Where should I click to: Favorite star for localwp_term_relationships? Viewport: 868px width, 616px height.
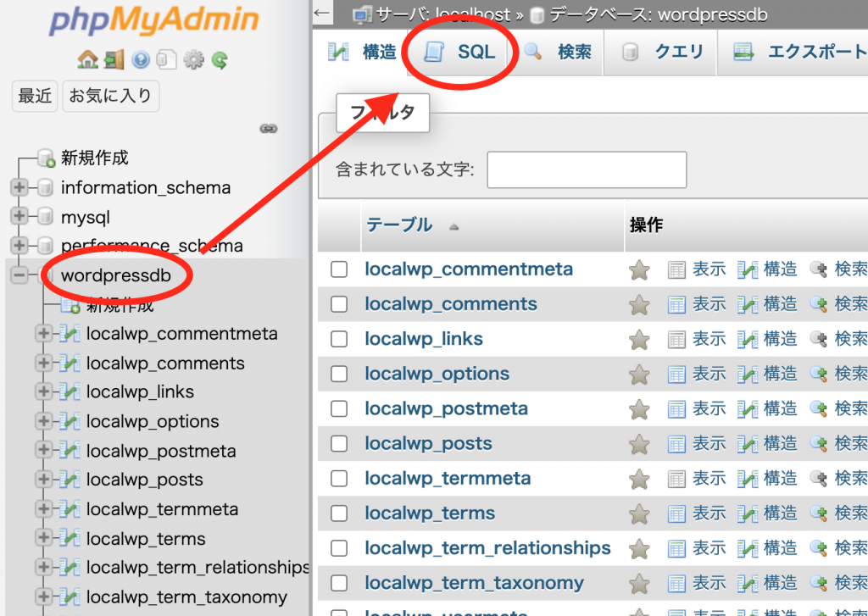click(639, 549)
